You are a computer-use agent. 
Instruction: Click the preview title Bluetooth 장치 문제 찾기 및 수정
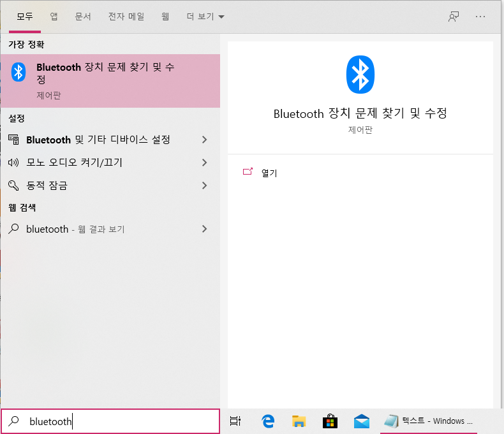(x=360, y=113)
